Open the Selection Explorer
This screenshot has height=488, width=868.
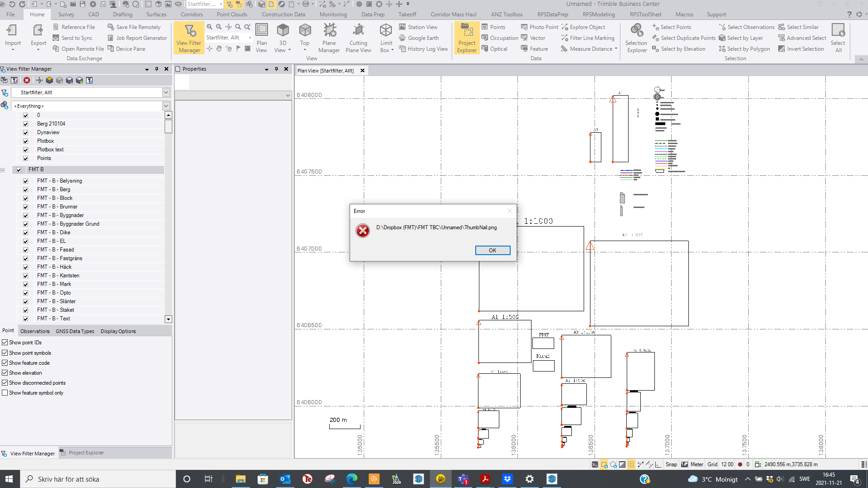point(636,38)
